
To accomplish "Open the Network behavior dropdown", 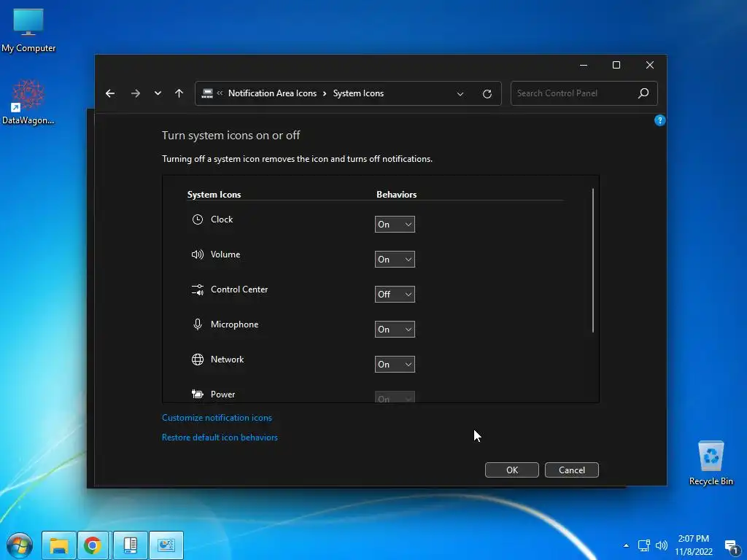I will [395, 365].
